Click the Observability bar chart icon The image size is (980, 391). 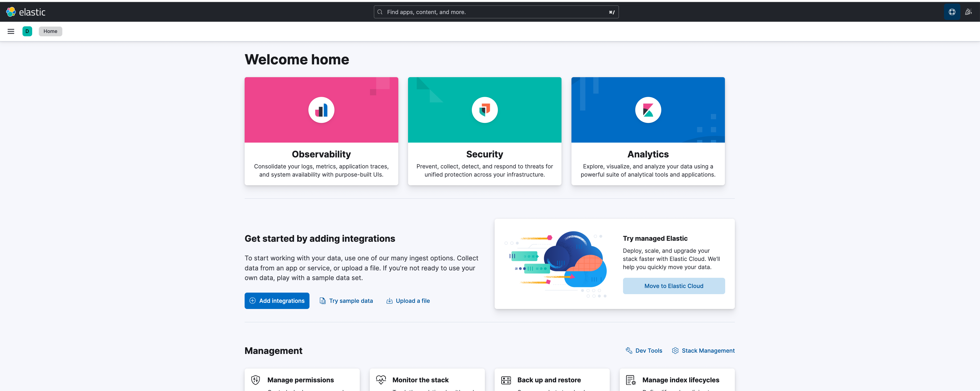click(x=321, y=110)
